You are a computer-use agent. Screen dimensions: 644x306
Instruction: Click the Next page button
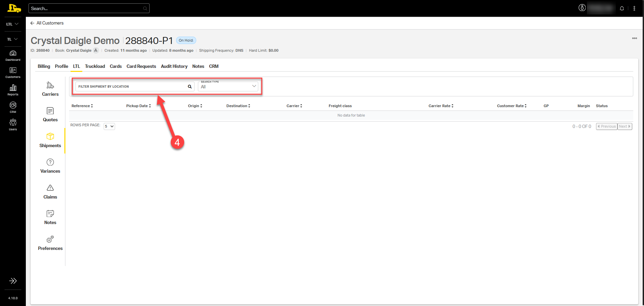(625, 126)
